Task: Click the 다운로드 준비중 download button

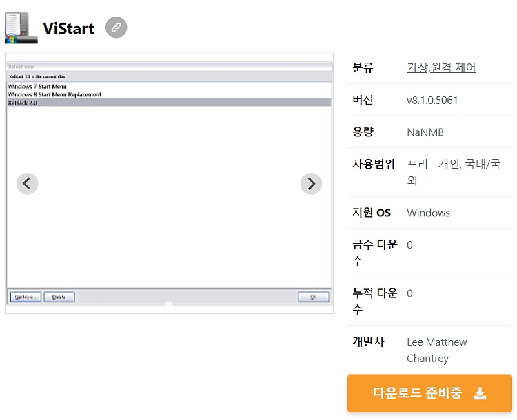Action: pos(429,393)
